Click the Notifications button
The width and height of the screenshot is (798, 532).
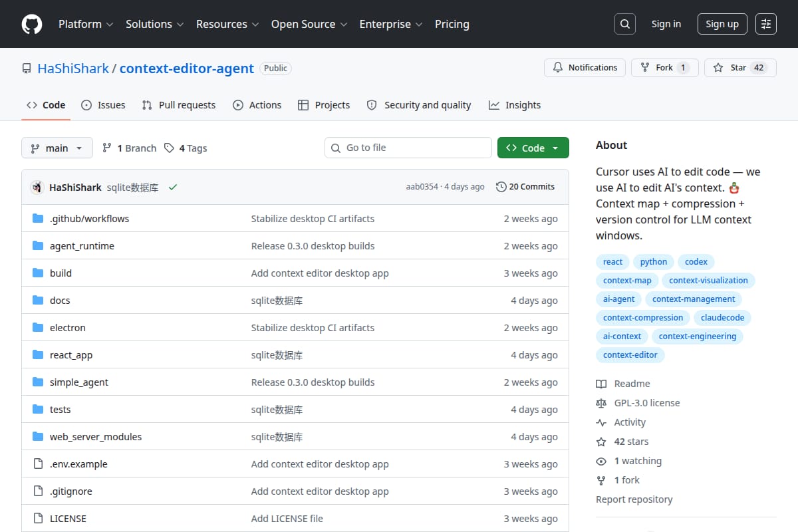(585, 68)
